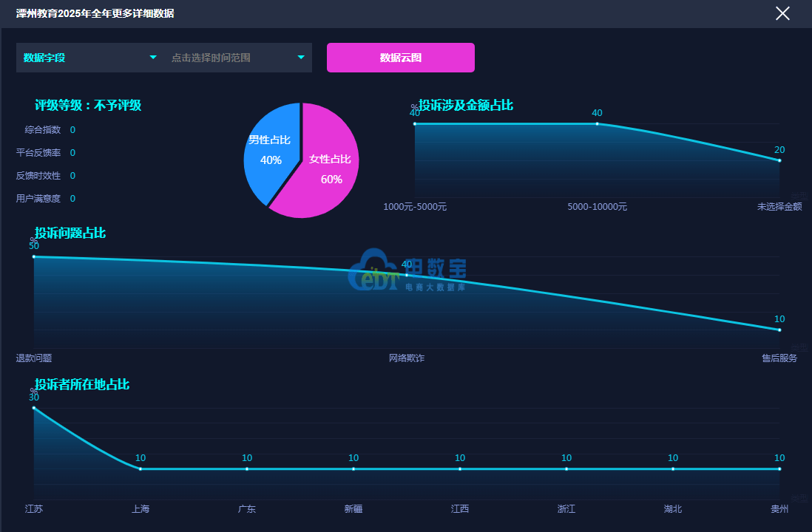
Task: Click the 浙江 data point on the location chart
Action: click(x=566, y=468)
